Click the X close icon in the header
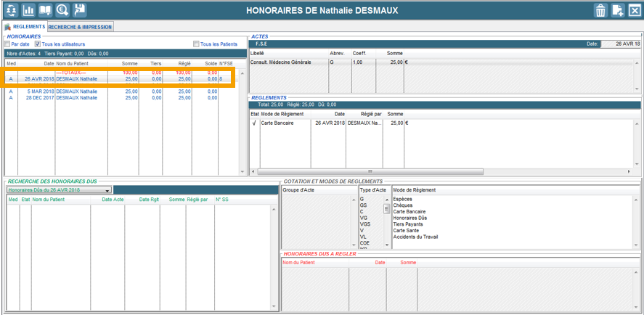Image resolution: width=644 pixels, height=315 pixels. 635,10
